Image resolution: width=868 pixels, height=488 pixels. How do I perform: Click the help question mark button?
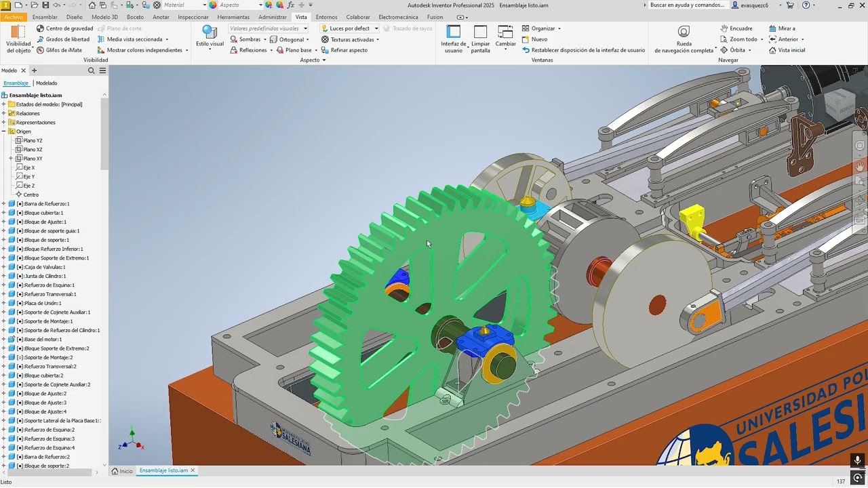tap(806, 5)
